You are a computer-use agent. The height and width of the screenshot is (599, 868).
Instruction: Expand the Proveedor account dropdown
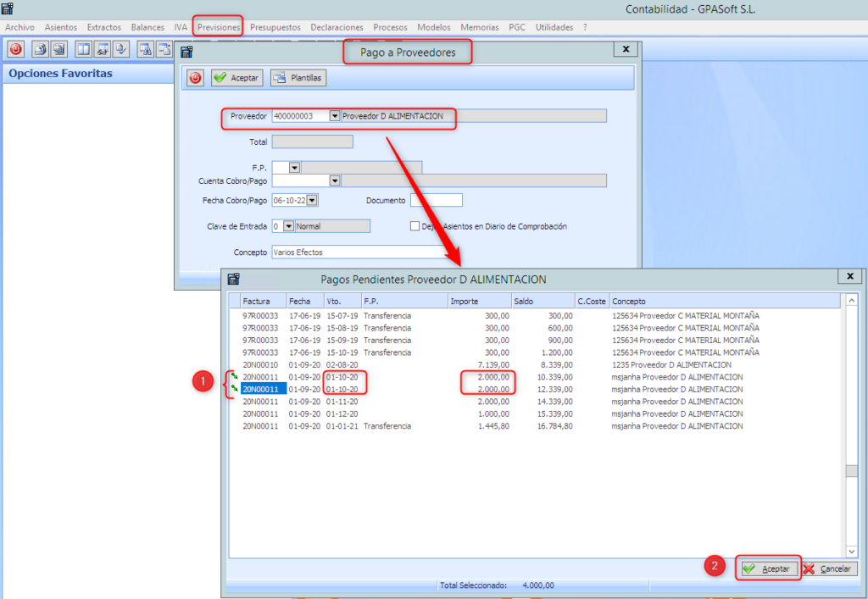(334, 116)
